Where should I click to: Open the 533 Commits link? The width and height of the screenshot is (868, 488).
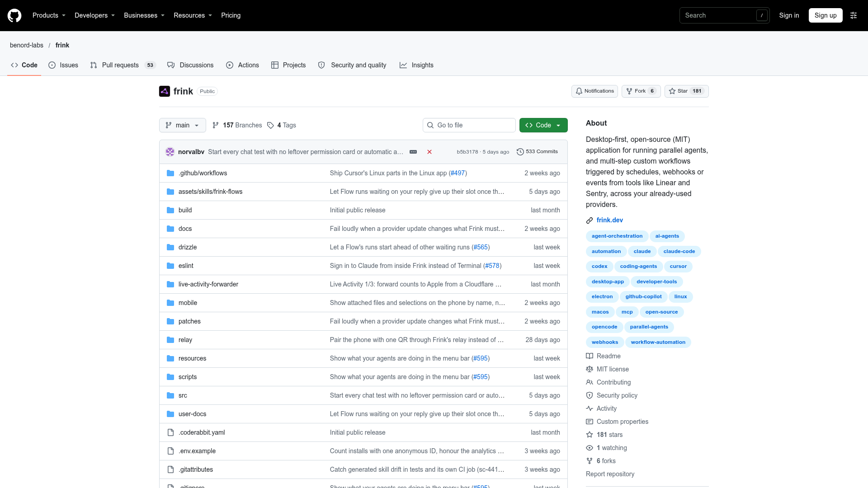[x=537, y=152]
